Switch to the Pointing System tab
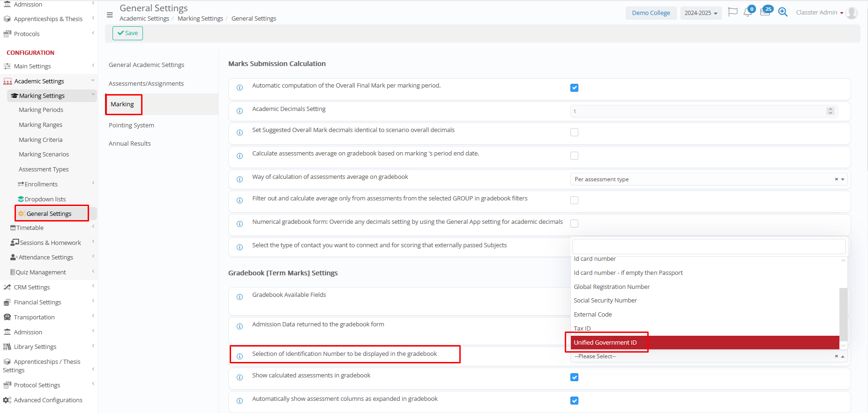 pos(131,125)
